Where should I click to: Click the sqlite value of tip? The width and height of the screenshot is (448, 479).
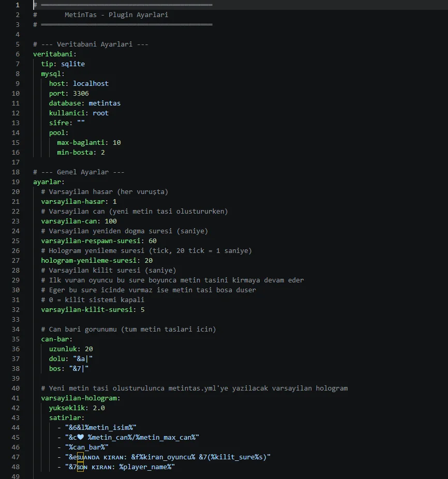point(73,64)
